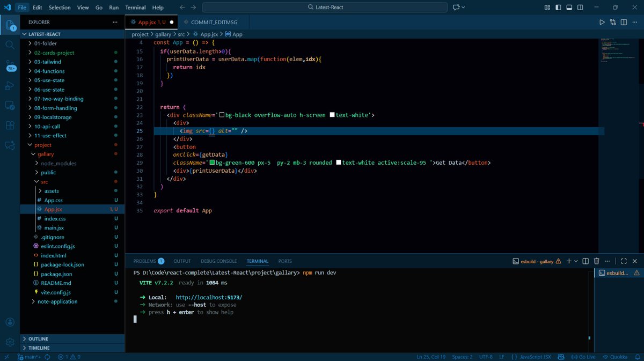Open the Chat view in activity bar
Screen dimensions: 644x361
[10, 145]
